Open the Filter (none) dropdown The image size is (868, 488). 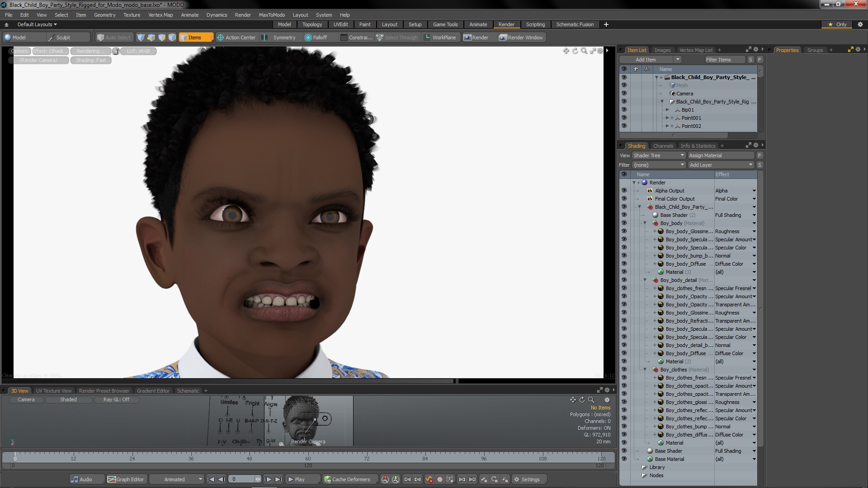pyautogui.click(x=659, y=165)
